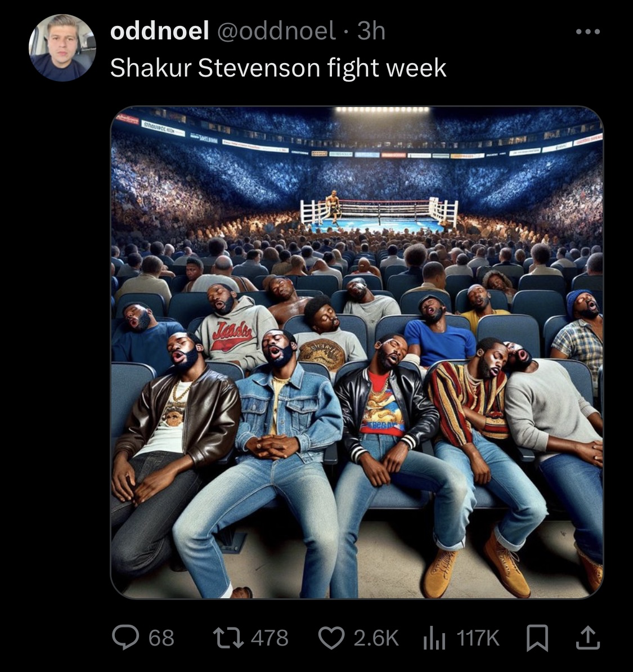
Task: Toggle the bookmark icon for this post
Action: [537, 638]
